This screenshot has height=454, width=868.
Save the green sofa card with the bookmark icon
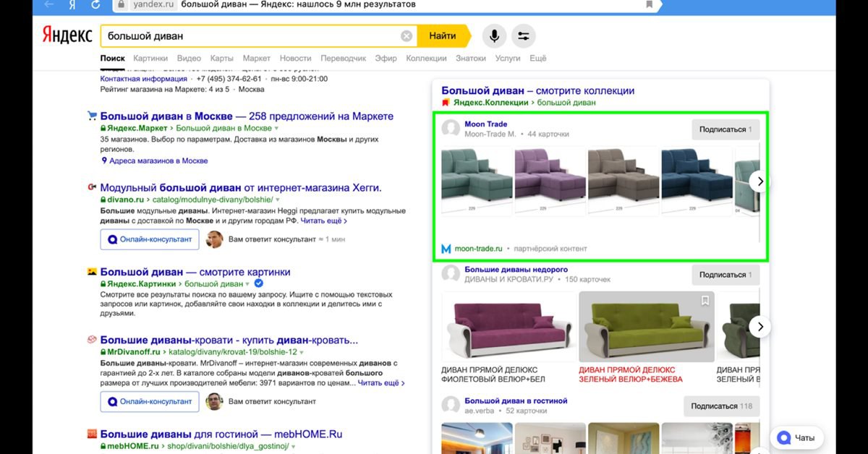(705, 301)
